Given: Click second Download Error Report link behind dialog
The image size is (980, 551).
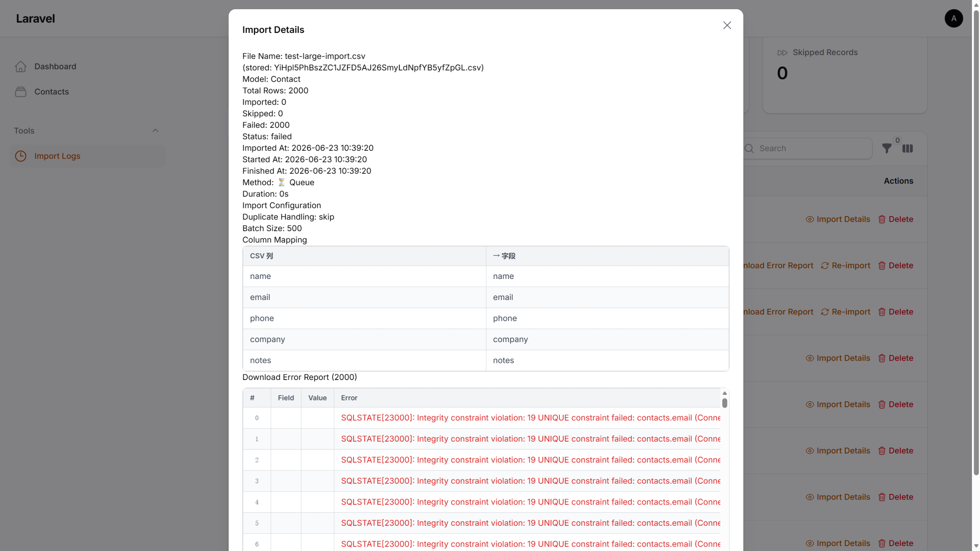Looking at the screenshot, I should click(x=778, y=312).
